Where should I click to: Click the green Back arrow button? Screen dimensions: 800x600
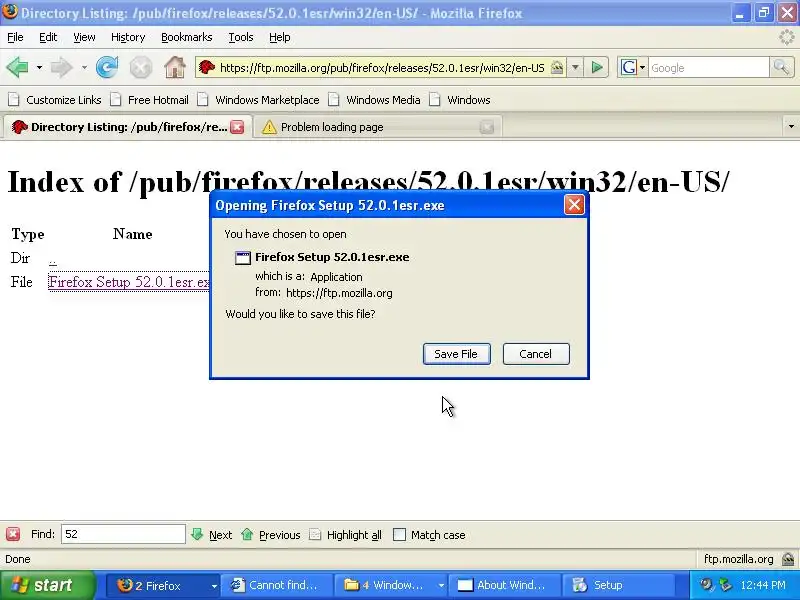point(17,67)
